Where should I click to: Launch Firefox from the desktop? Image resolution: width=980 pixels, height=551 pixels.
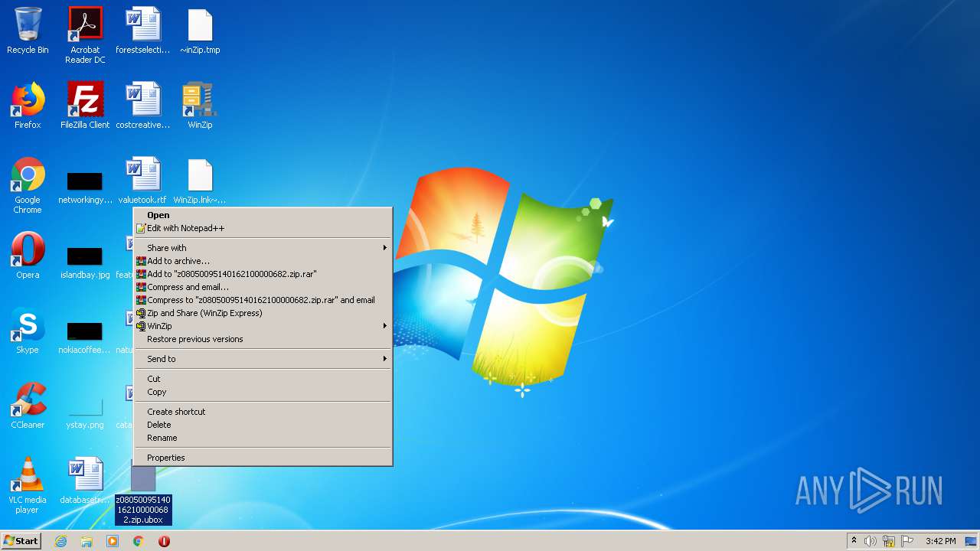[x=28, y=106]
